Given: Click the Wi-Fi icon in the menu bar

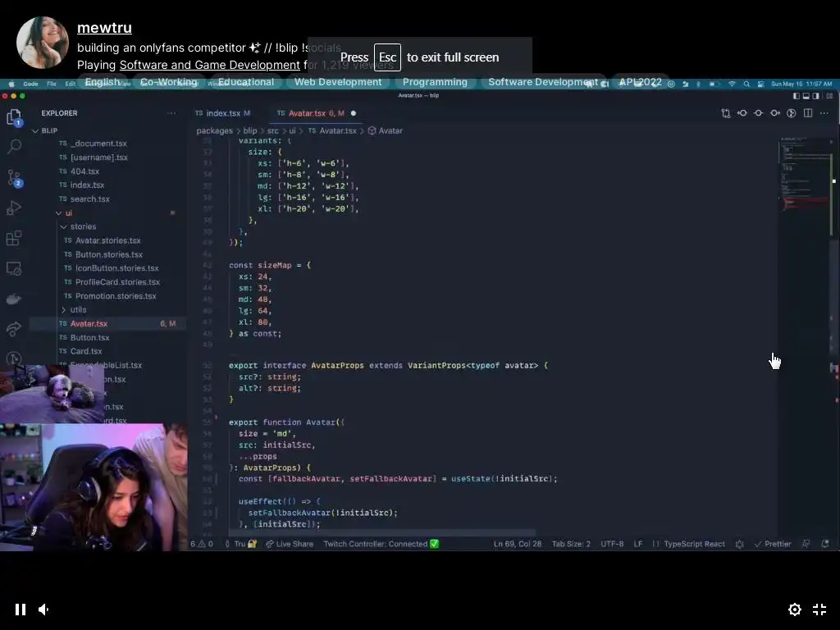Looking at the screenshot, I should point(732,84).
